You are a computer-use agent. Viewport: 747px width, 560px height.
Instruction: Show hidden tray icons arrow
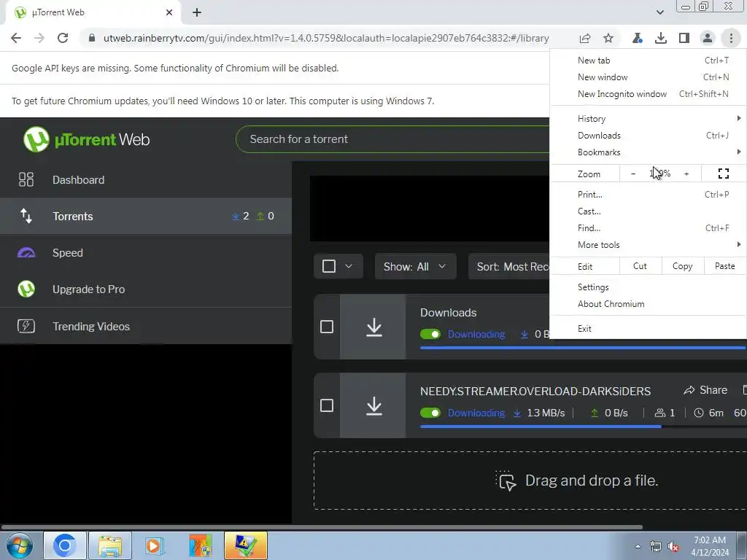tap(638, 546)
